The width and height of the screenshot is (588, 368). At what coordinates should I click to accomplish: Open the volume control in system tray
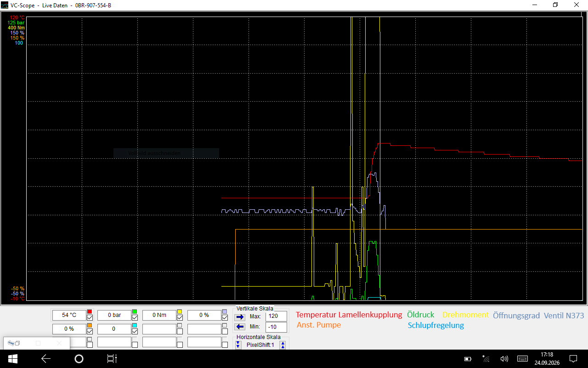click(504, 359)
